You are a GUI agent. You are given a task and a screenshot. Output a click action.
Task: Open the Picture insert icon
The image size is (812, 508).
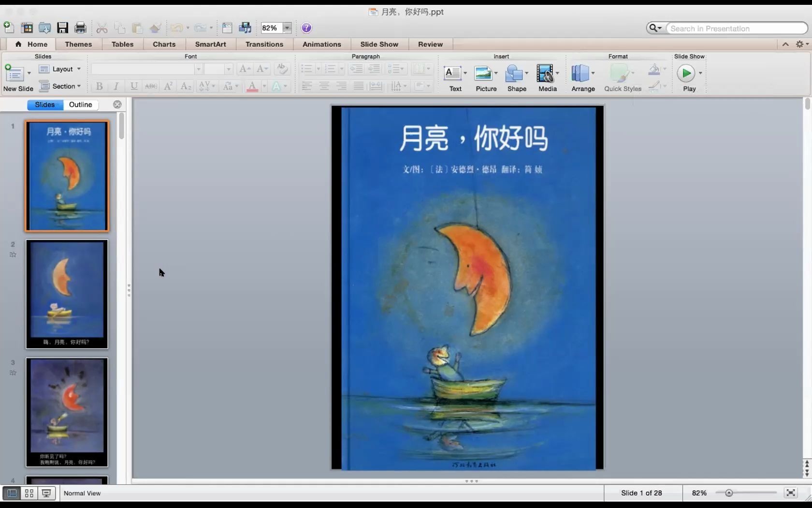click(483, 73)
